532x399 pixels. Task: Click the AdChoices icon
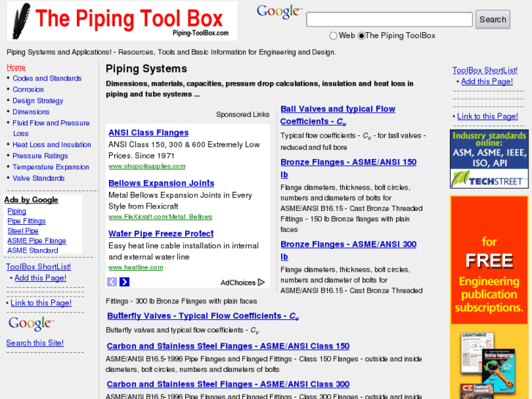[261, 282]
